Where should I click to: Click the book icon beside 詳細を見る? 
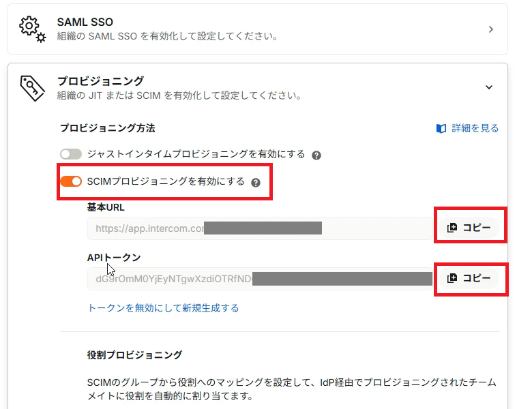[441, 129]
